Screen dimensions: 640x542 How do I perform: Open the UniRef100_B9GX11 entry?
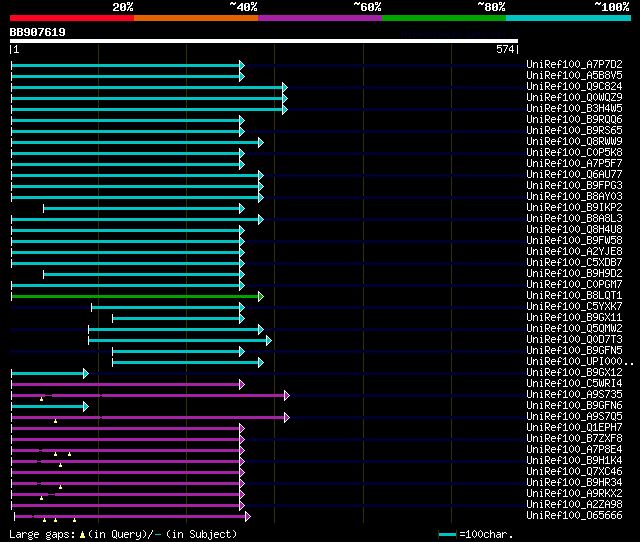574,318
